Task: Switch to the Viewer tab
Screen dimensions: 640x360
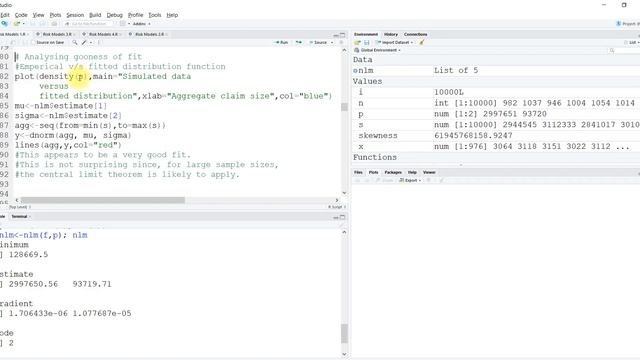Action: coord(429,172)
